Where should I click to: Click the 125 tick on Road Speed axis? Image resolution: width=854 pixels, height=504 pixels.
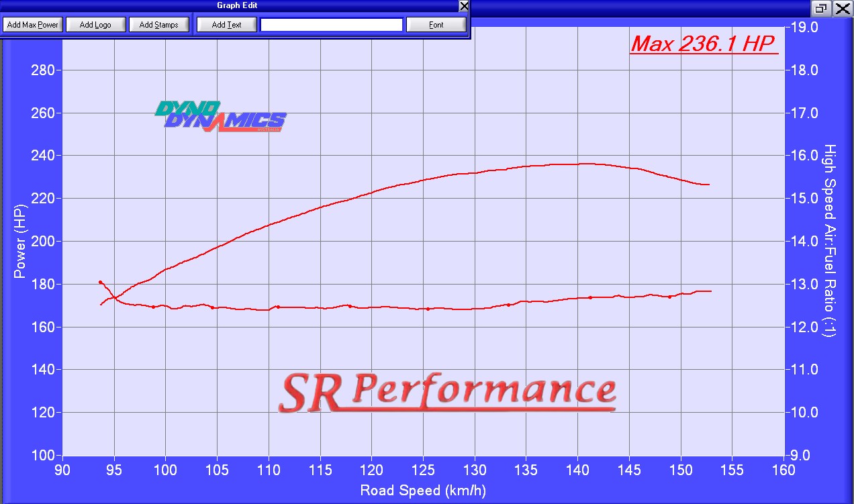tap(423, 469)
